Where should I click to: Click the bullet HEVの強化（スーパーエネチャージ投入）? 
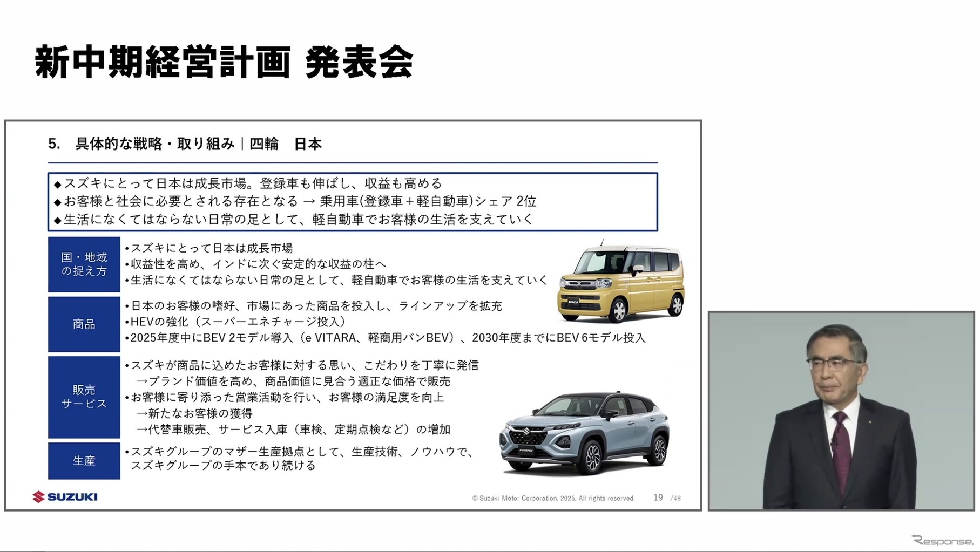point(235,322)
